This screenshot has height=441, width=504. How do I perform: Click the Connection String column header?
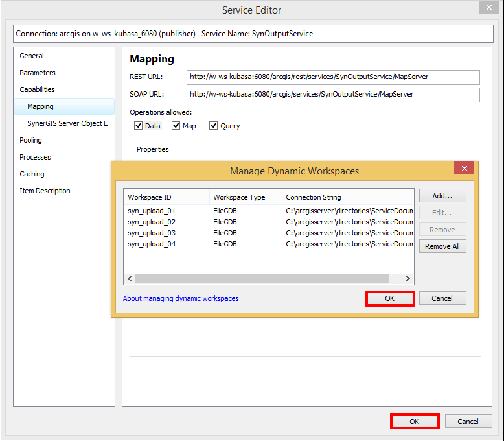(348, 197)
